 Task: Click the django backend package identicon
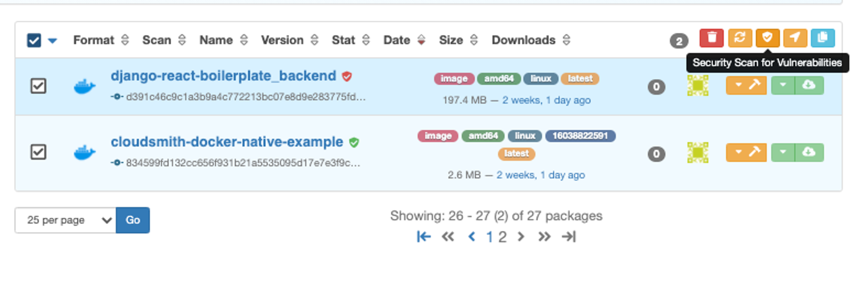(x=698, y=86)
